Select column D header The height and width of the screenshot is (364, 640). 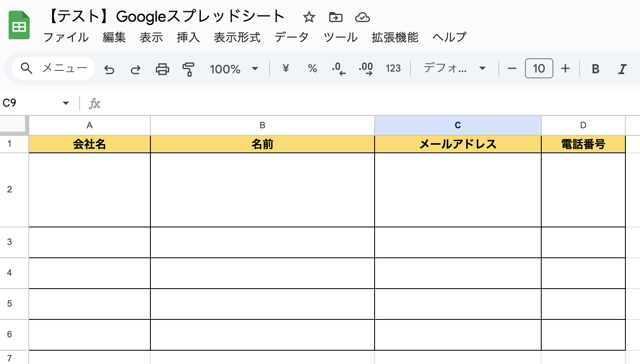(583, 125)
